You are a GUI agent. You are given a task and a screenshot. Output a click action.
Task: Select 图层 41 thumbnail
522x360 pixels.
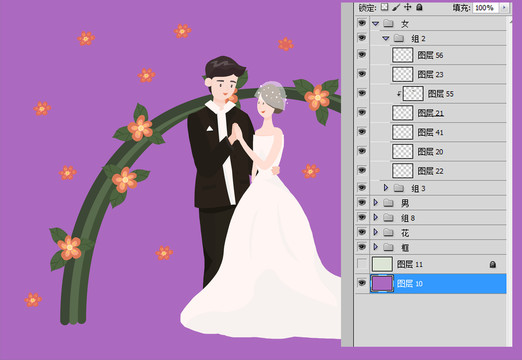coord(403,132)
